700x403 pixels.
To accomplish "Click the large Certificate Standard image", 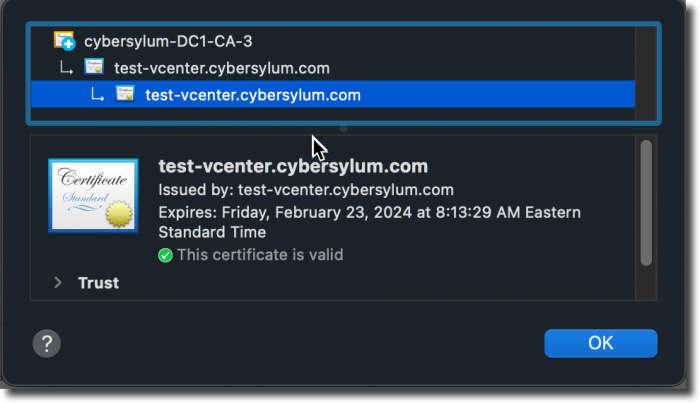I will pyautogui.click(x=93, y=195).
